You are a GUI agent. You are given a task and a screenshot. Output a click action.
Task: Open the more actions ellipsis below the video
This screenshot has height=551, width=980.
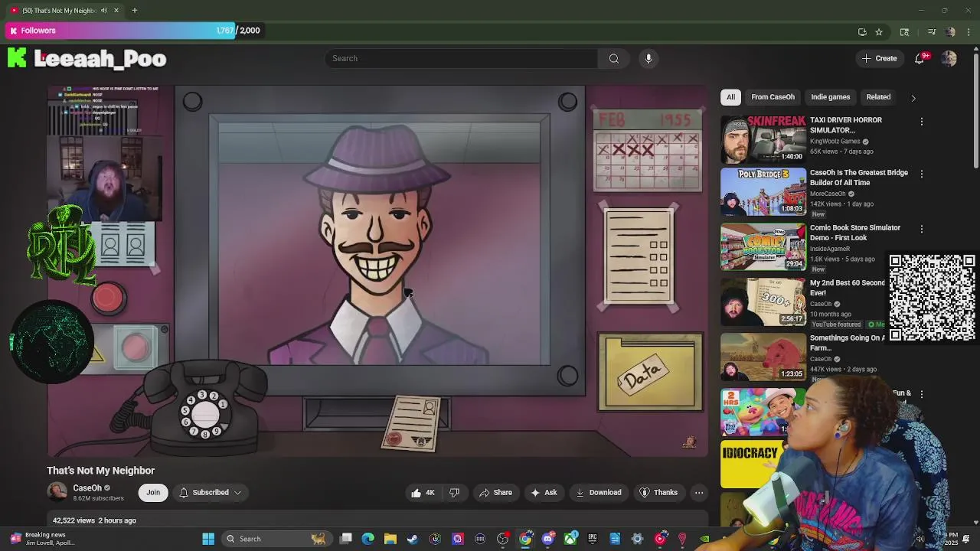pyautogui.click(x=699, y=493)
